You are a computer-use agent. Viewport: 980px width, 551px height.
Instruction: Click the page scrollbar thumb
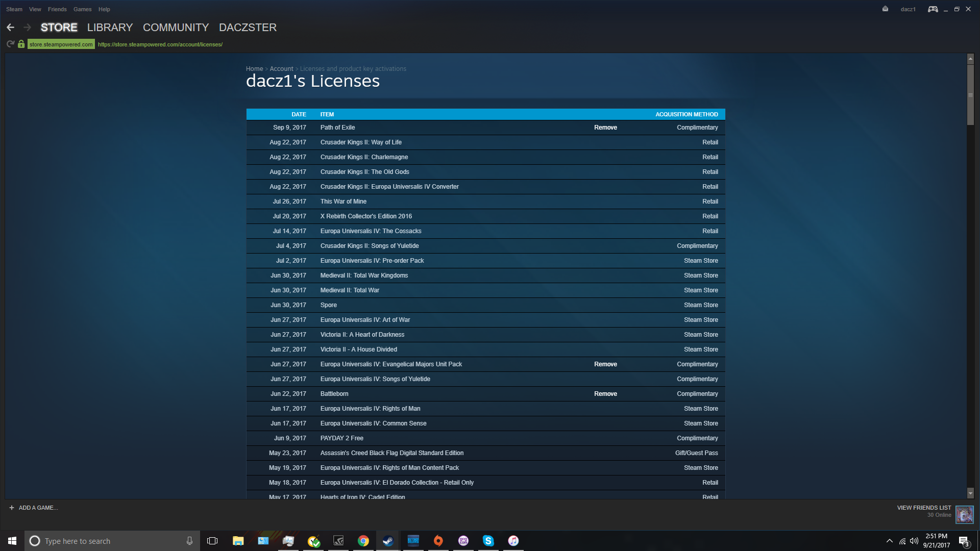tap(970, 95)
